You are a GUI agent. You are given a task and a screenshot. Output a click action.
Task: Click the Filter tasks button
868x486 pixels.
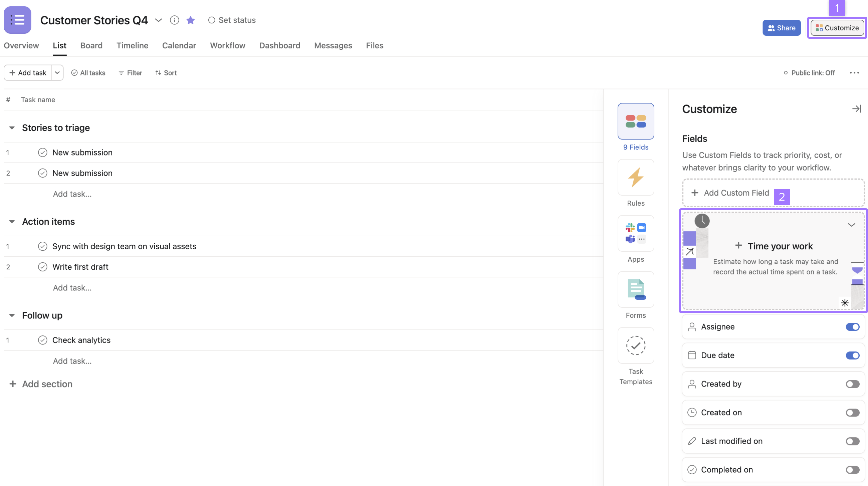130,73
